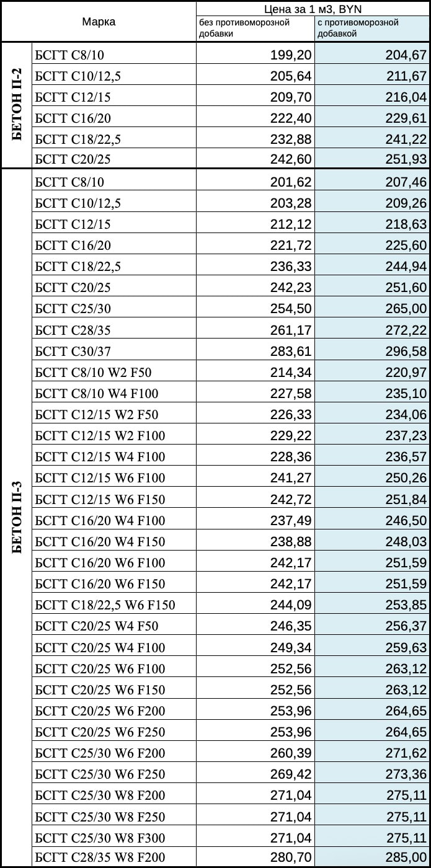This screenshot has width=431, height=868.
Task: Select the vertical "БЕТОН П-3" section label
Action: pyautogui.click(x=17, y=518)
